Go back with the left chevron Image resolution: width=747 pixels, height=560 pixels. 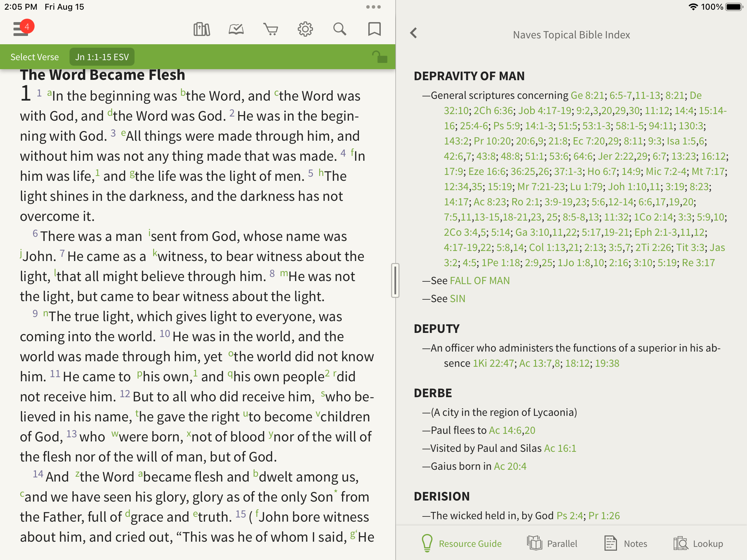(414, 33)
